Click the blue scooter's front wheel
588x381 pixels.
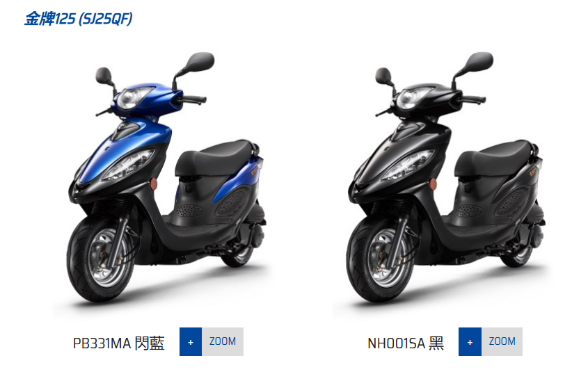tap(100, 259)
